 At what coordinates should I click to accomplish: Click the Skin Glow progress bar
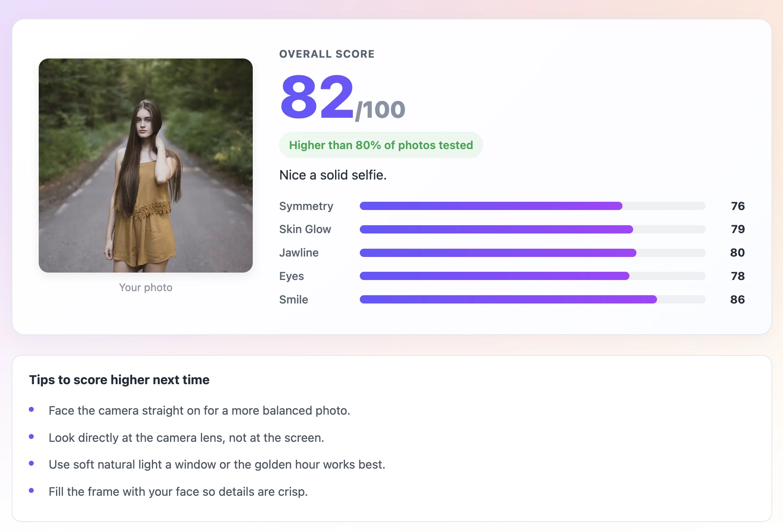coord(532,229)
